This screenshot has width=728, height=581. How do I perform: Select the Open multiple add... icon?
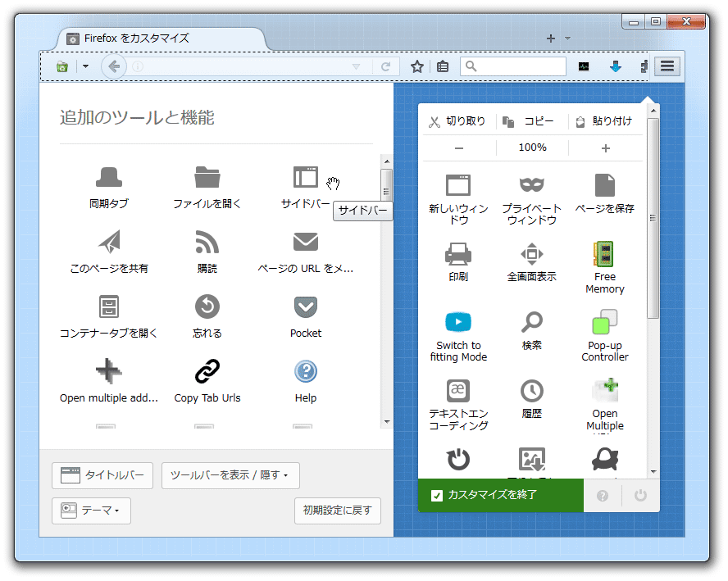point(109,371)
